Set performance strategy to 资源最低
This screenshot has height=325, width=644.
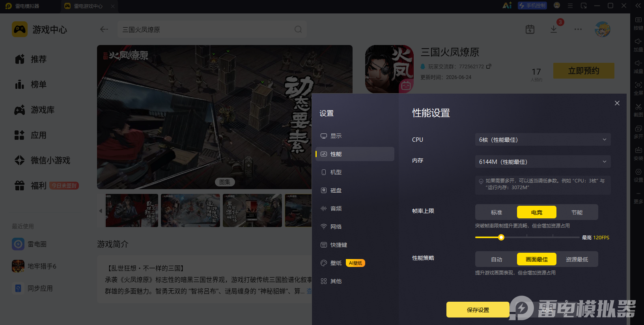[x=577, y=259]
